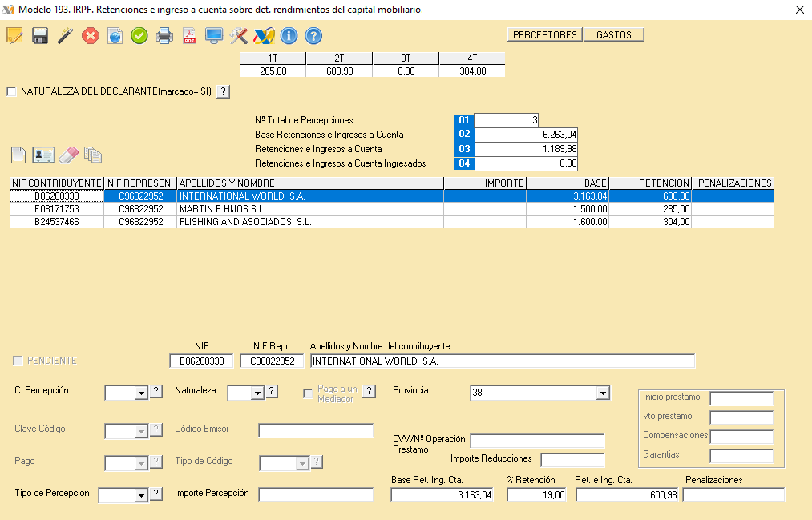Toggle the Naturaleza del Declarante checkbox
The height and width of the screenshot is (520, 812).
(11, 91)
